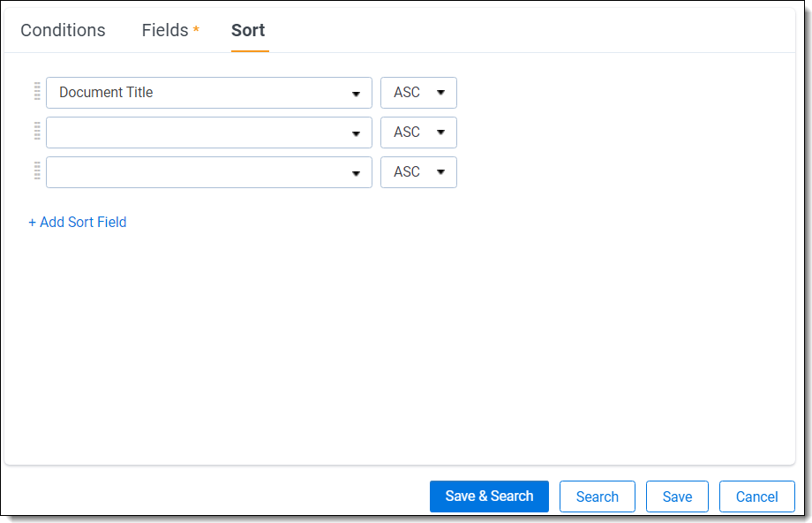Open the third empty sort field dropdown
The image size is (812, 523).
[208, 172]
